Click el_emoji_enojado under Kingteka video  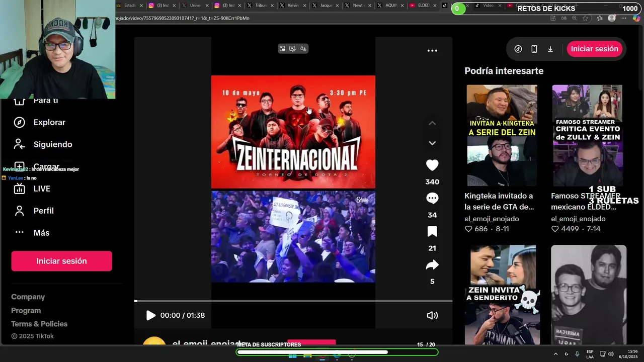click(492, 219)
